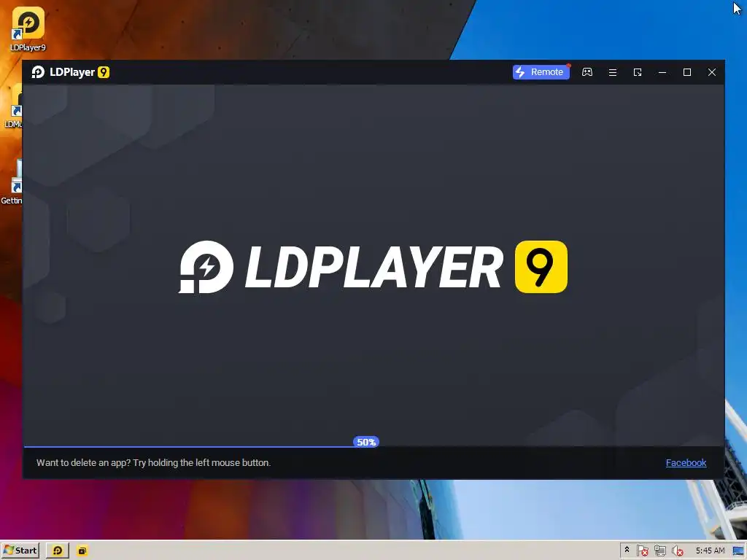Click the 5:45 AM system clock
747x560 pixels.
(710, 551)
